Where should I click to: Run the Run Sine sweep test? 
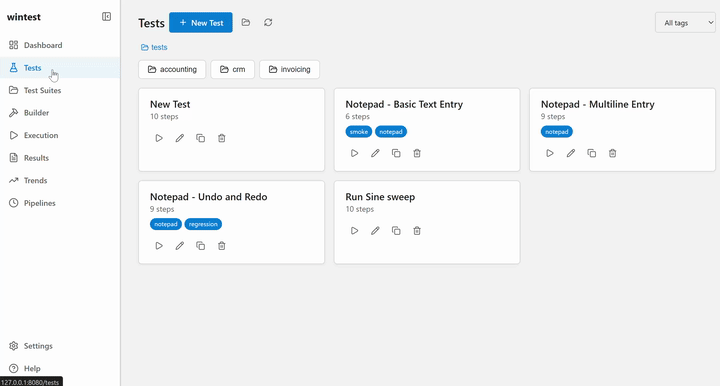coord(354,231)
